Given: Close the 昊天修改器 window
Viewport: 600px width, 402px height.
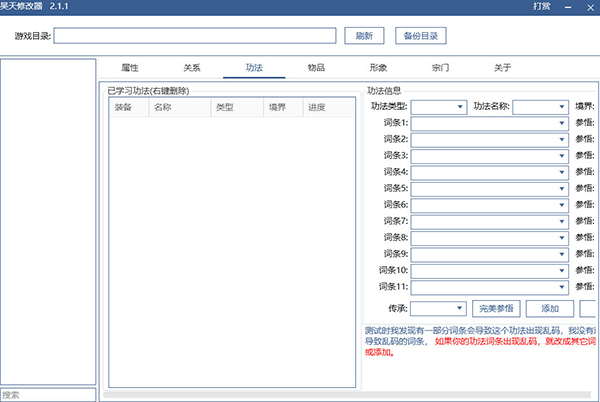Looking at the screenshot, I should 591,8.
